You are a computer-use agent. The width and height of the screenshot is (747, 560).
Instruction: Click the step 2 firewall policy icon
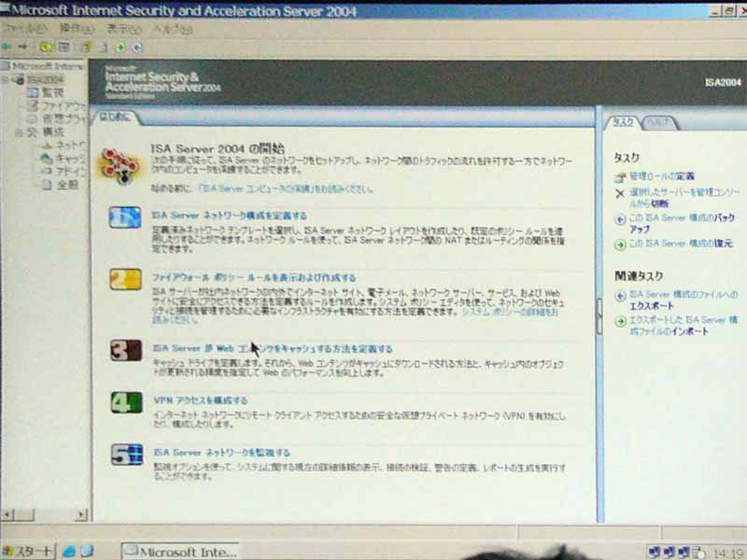[125, 279]
